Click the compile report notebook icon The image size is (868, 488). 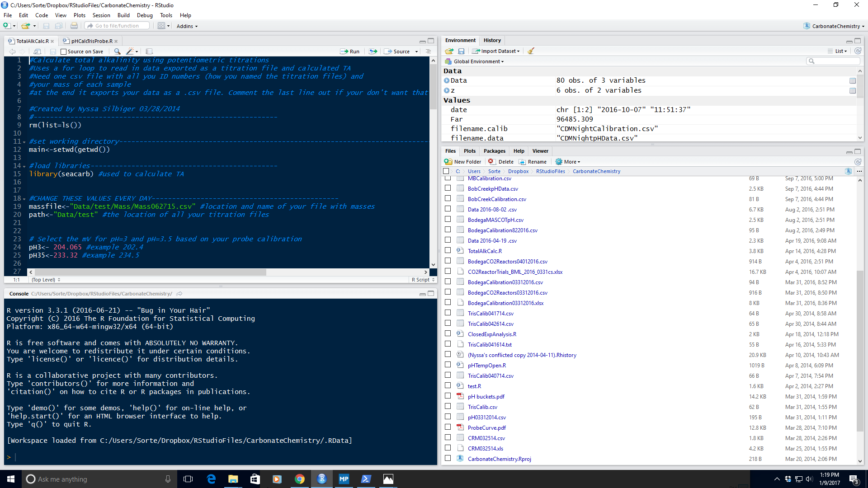coord(149,52)
